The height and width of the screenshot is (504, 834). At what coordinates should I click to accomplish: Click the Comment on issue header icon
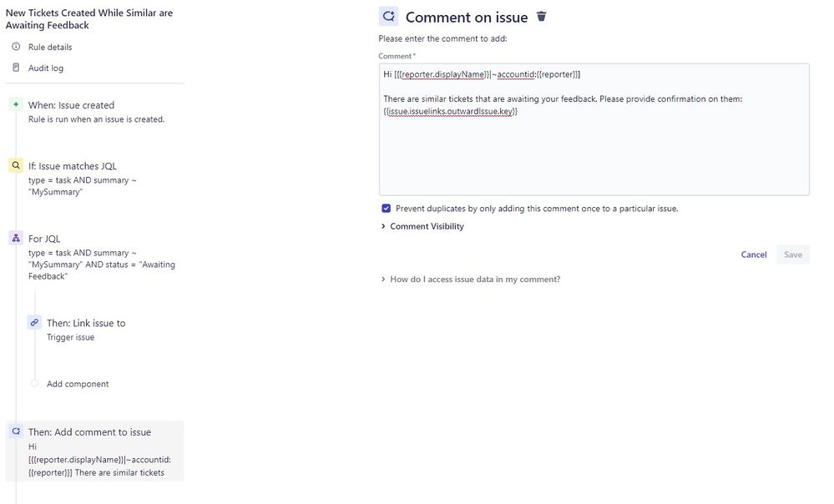pos(388,17)
